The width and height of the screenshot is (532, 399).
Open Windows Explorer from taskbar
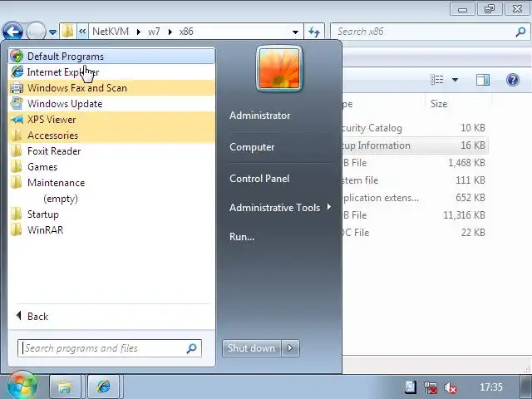[x=65, y=387]
